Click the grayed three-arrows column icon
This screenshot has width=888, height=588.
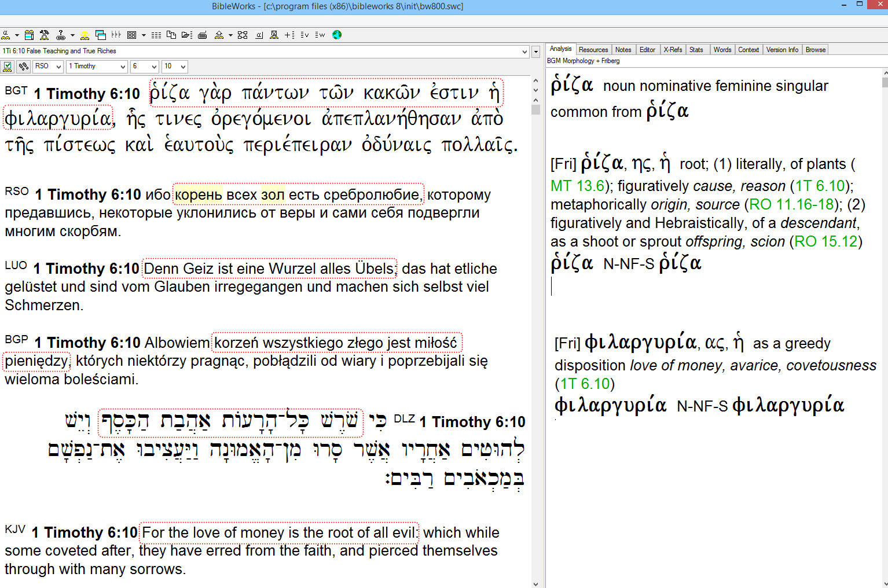pos(116,35)
